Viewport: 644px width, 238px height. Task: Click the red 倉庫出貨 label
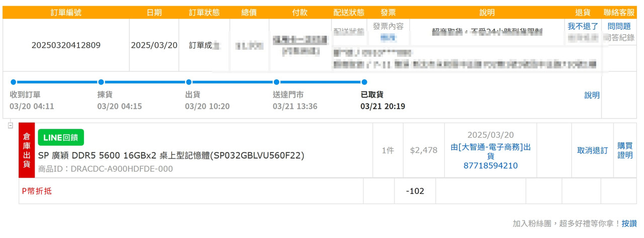[x=27, y=150]
